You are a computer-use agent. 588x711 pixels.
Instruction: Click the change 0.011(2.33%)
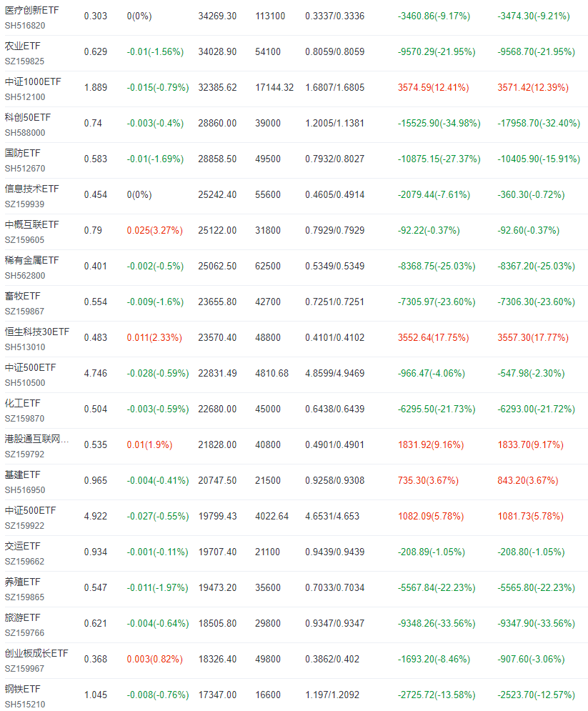(x=154, y=338)
